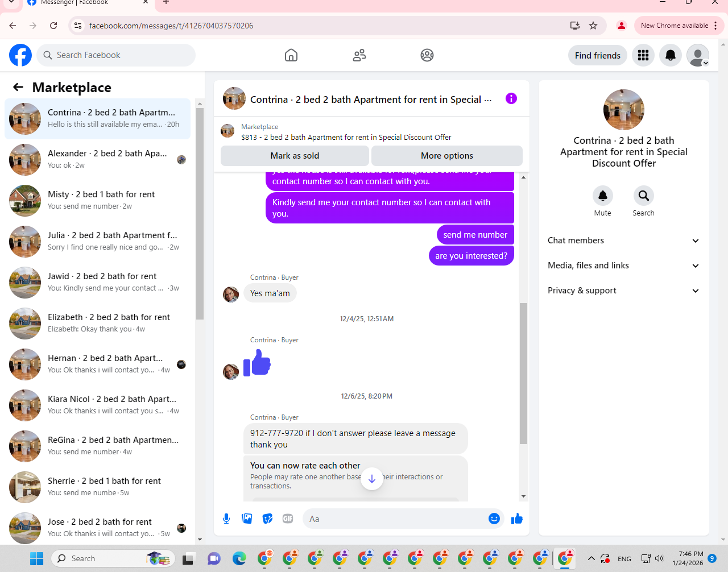Click the Windows taskbar Search box
This screenshot has height=572, width=728.
point(114,558)
